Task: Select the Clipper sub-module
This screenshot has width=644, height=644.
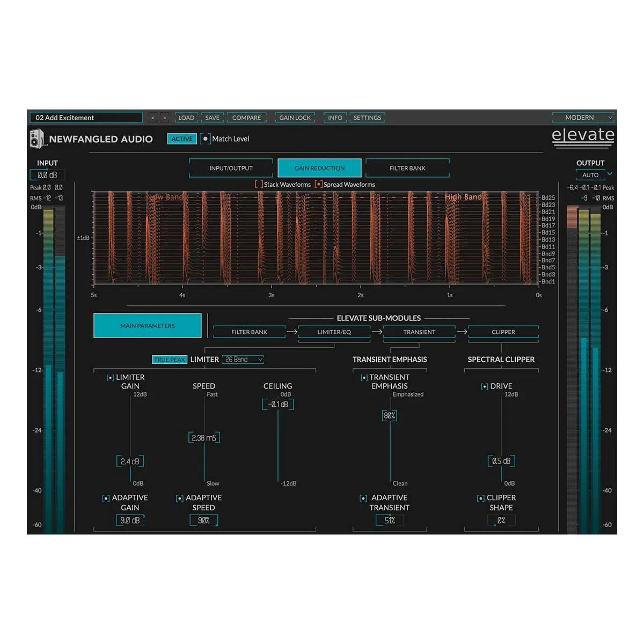Action: 503,332
